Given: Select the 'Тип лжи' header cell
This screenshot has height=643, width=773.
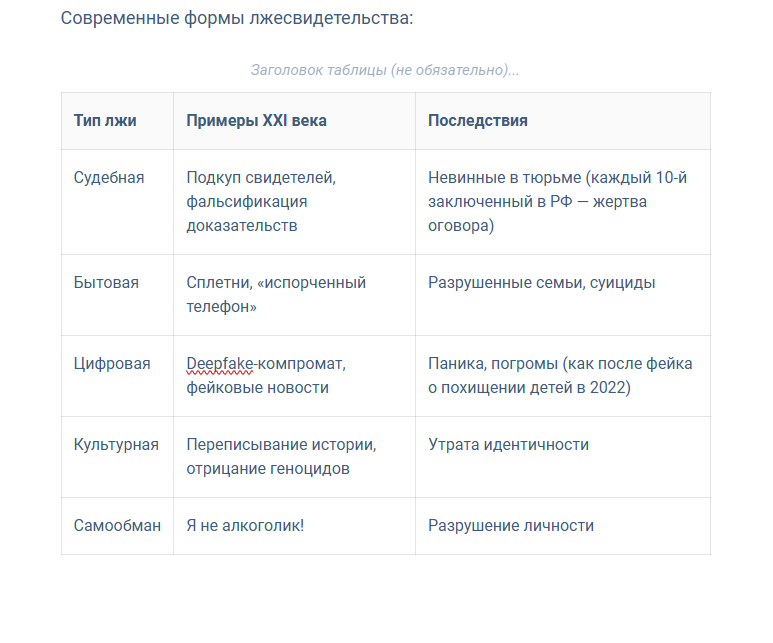Looking at the screenshot, I should (117, 121).
